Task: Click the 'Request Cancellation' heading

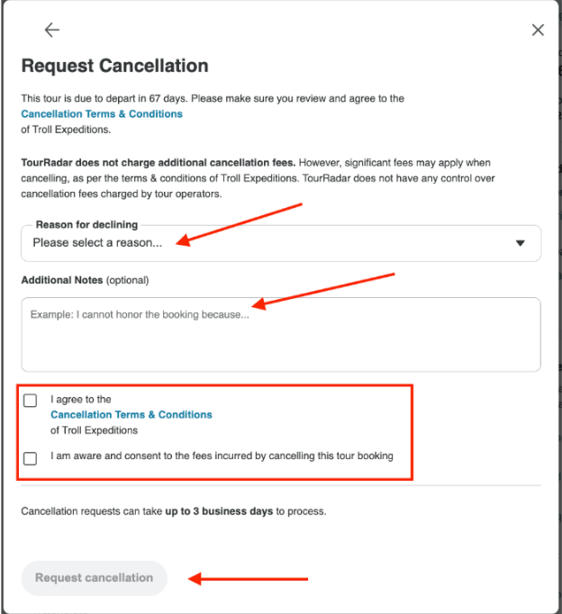Action: (115, 66)
